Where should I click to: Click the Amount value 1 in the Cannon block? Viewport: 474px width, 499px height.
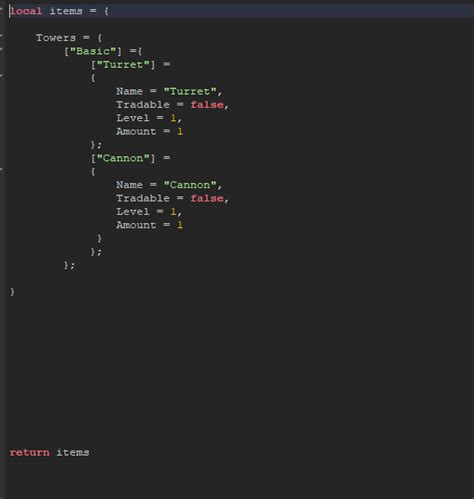(x=180, y=225)
